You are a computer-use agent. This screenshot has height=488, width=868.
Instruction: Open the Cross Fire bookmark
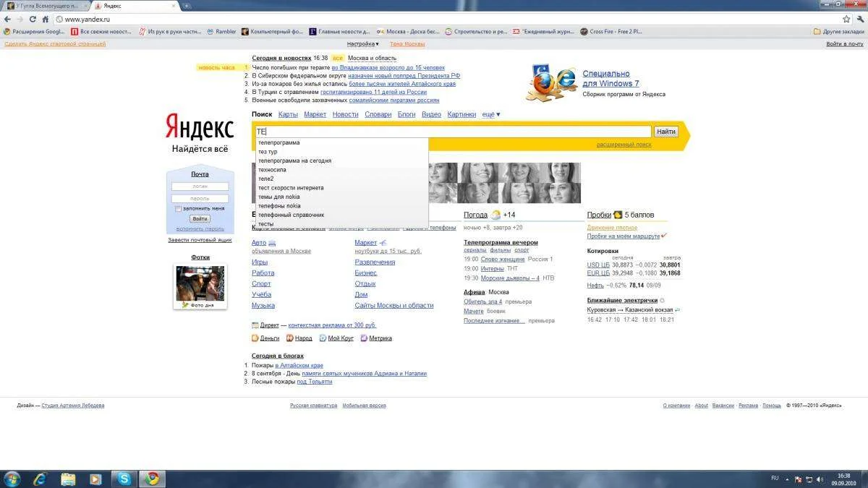[611, 32]
